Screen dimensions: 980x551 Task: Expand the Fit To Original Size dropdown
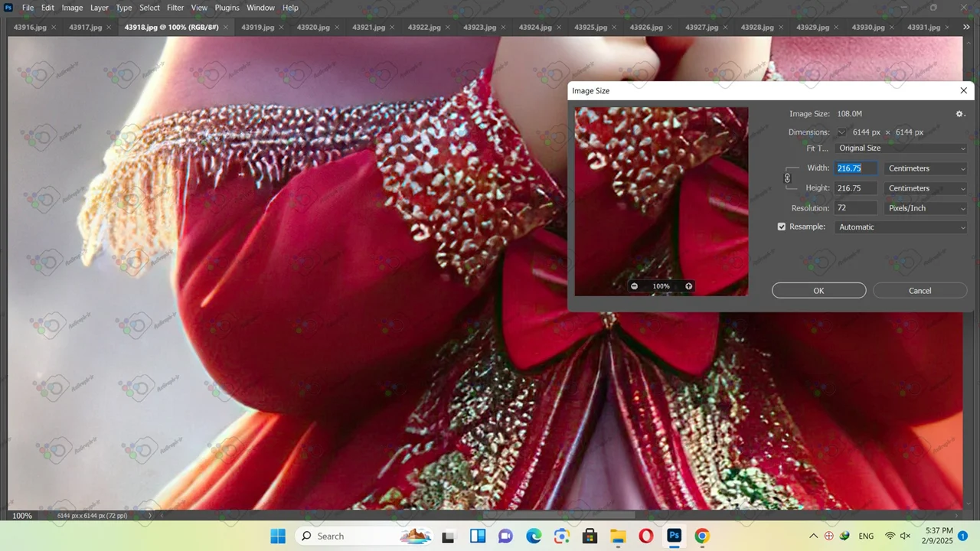click(x=901, y=148)
